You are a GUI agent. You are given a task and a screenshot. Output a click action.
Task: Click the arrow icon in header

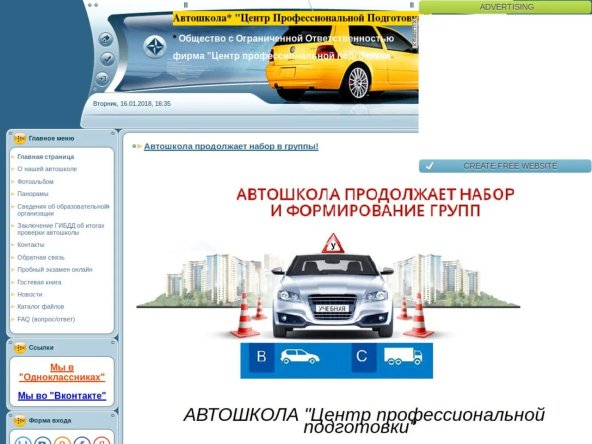click(106, 39)
